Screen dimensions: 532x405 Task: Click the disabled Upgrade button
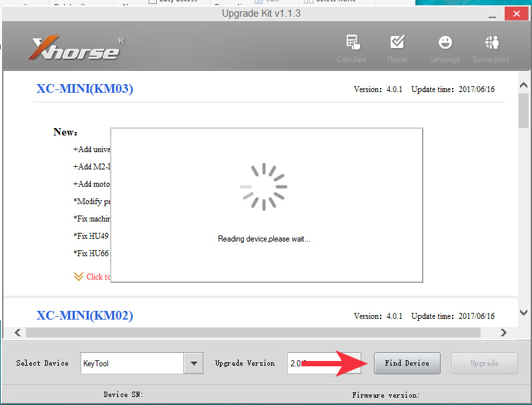click(x=484, y=363)
